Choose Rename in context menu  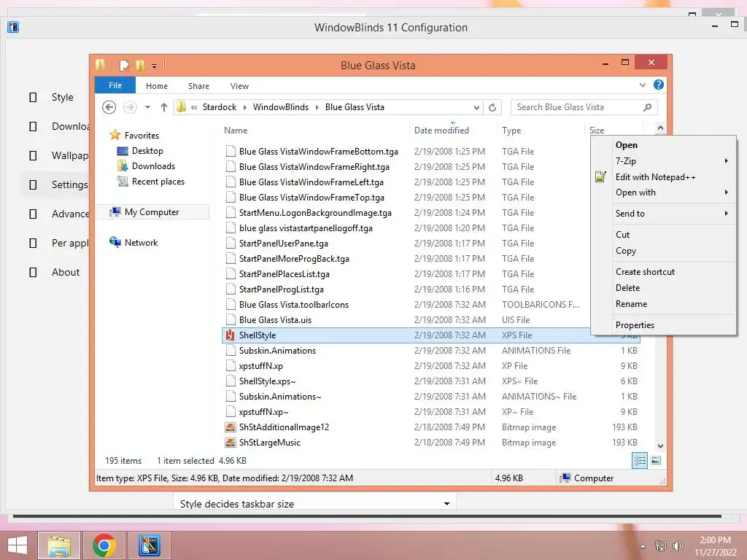pyautogui.click(x=663, y=304)
